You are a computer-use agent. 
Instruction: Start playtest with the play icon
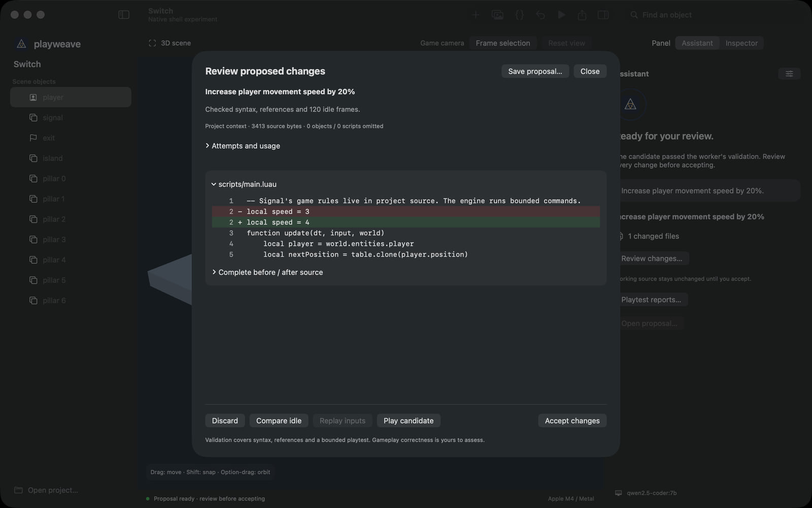561,15
